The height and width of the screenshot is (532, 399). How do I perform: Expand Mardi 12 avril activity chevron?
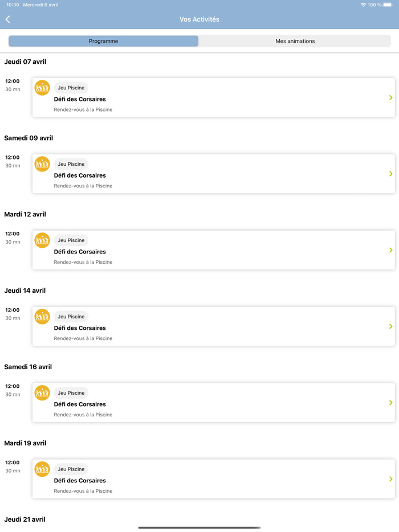point(390,251)
